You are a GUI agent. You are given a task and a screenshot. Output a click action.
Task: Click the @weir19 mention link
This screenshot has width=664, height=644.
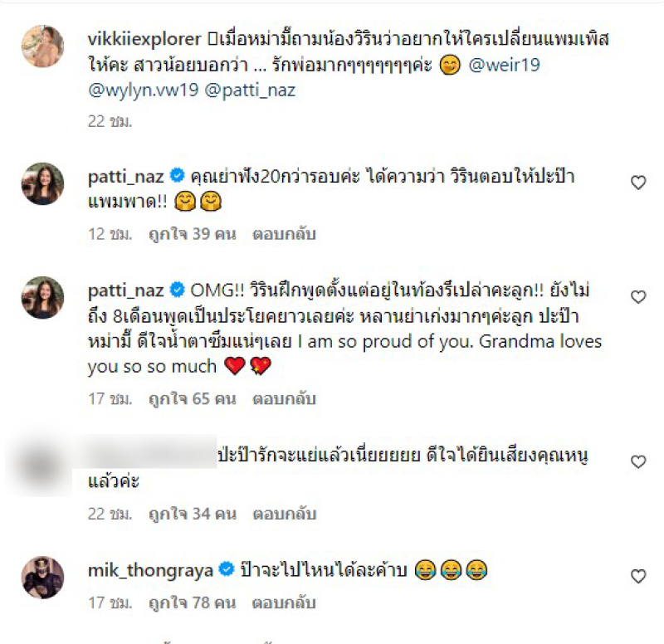(504, 66)
